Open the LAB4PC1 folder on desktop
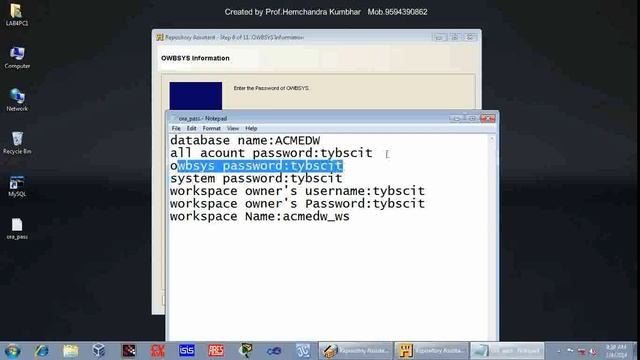 (x=17, y=15)
